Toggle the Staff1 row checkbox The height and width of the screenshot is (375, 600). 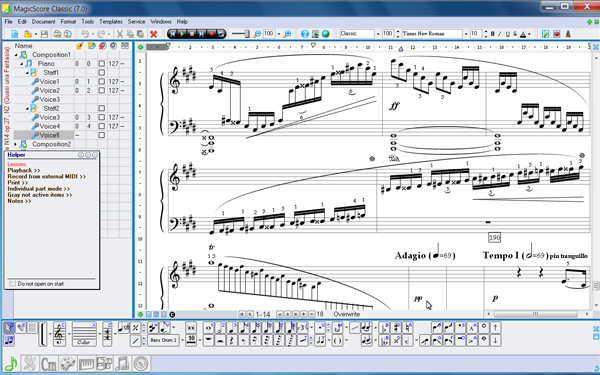tap(101, 72)
